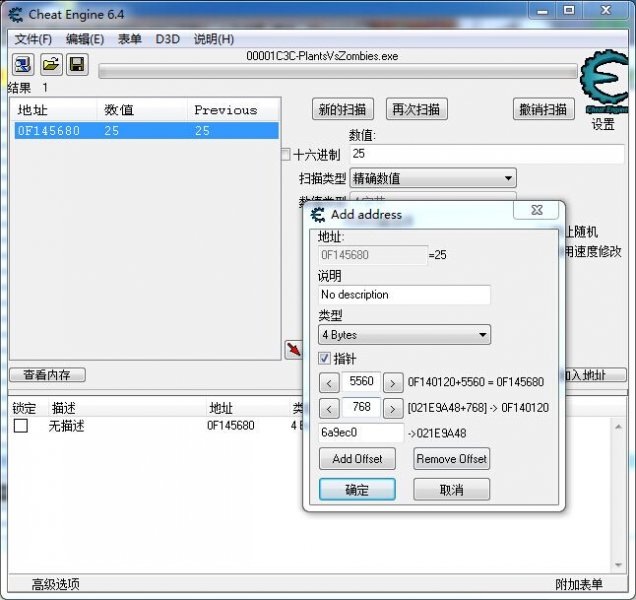Click the open file folder icon
636x600 pixels.
tap(51, 65)
